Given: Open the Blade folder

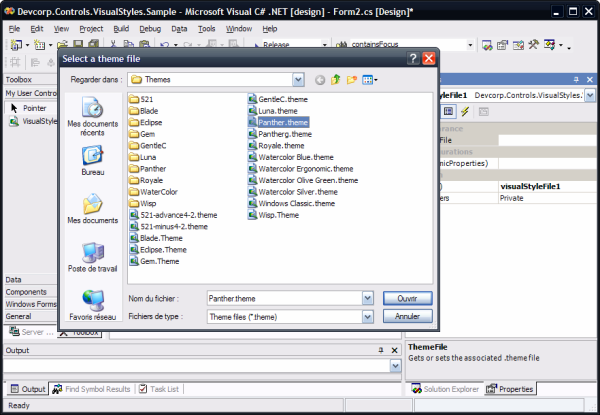Looking at the screenshot, I should point(143,111).
